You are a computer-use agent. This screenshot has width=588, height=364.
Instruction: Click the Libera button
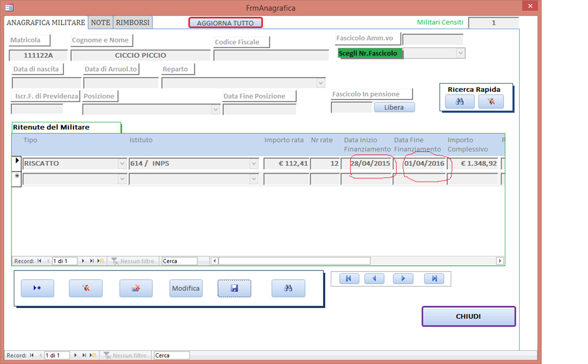pos(394,107)
